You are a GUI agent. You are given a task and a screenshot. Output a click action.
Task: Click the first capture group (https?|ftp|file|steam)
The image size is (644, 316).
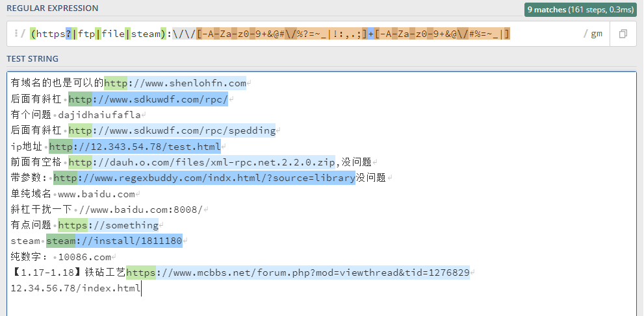tap(97, 34)
